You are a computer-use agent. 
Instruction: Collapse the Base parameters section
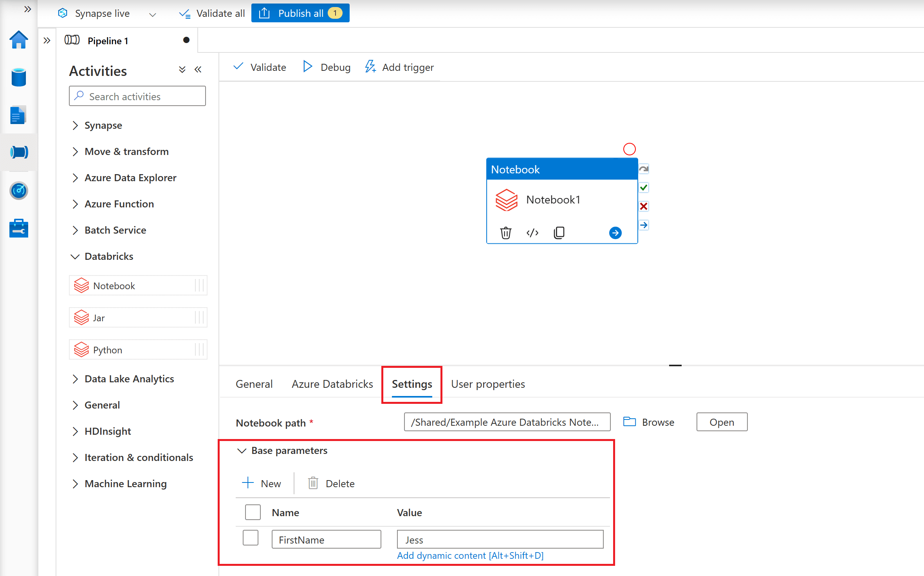282,450
